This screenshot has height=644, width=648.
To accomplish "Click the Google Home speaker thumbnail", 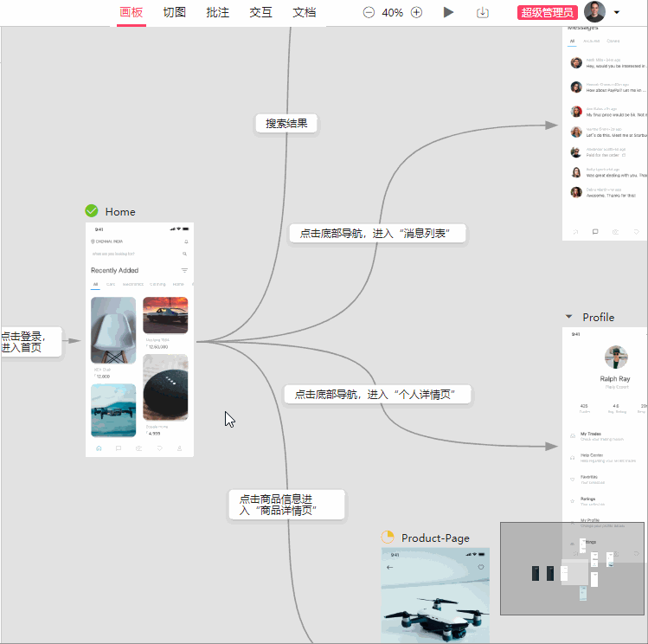I will point(165,387).
